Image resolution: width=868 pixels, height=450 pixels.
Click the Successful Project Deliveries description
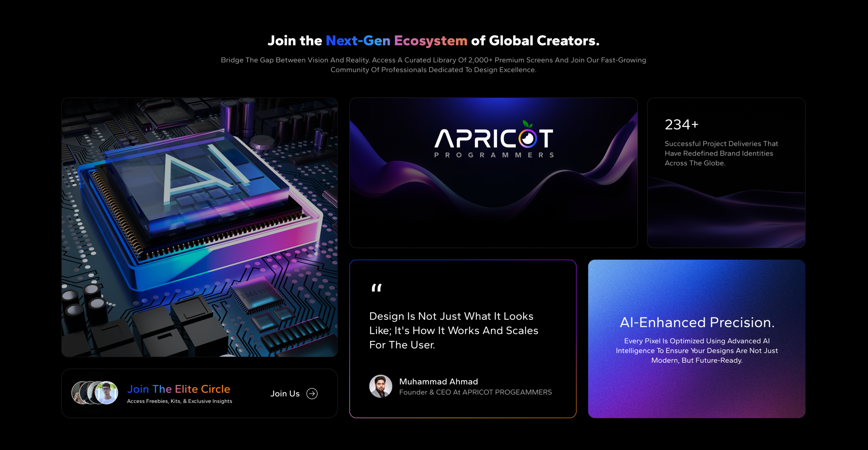click(x=721, y=153)
